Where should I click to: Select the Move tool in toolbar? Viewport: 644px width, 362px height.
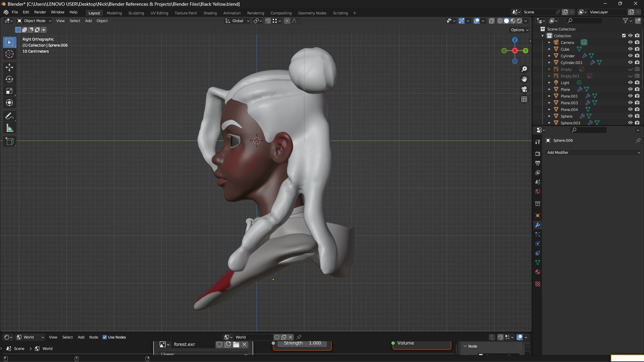pyautogui.click(x=9, y=67)
